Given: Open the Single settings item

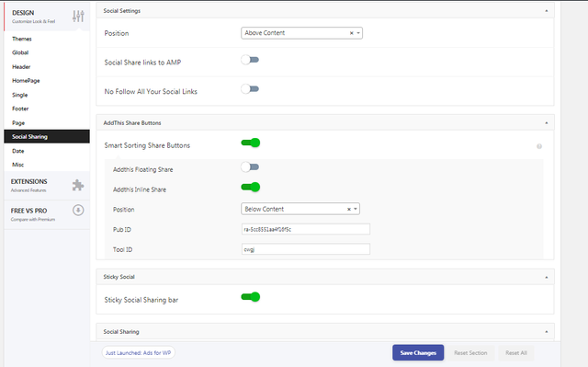Looking at the screenshot, I should click(20, 95).
